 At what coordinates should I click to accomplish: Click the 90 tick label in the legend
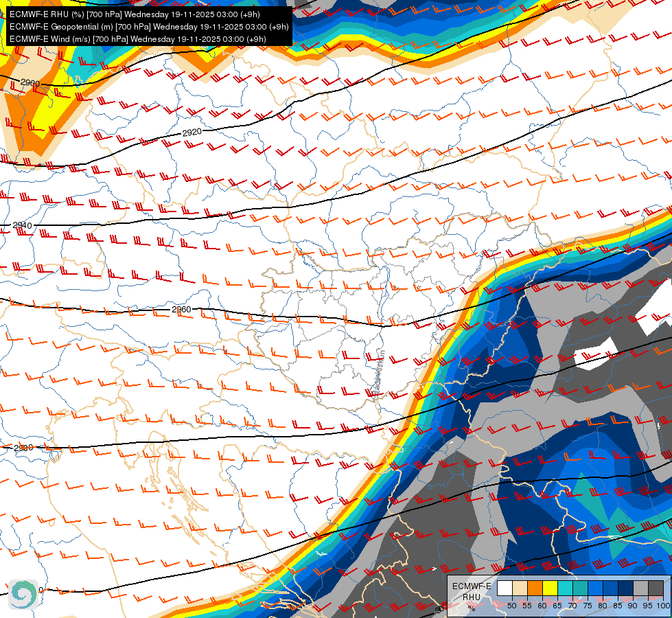633,606
